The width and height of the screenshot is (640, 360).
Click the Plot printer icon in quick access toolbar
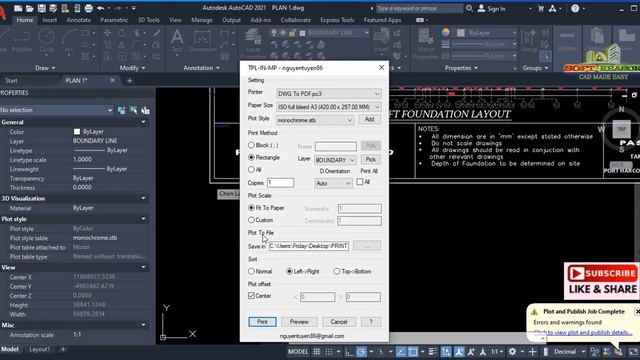(x=89, y=8)
